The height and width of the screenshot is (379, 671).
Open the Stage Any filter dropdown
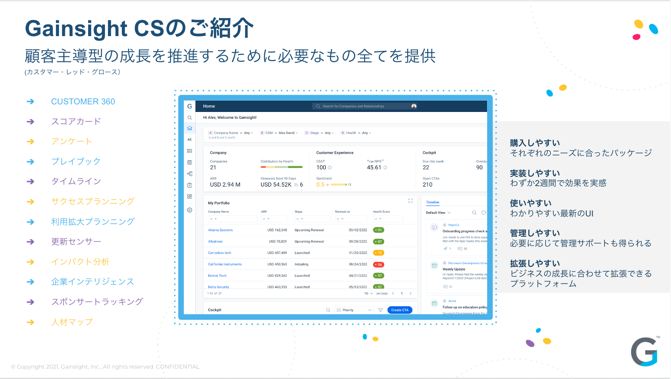point(318,133)
